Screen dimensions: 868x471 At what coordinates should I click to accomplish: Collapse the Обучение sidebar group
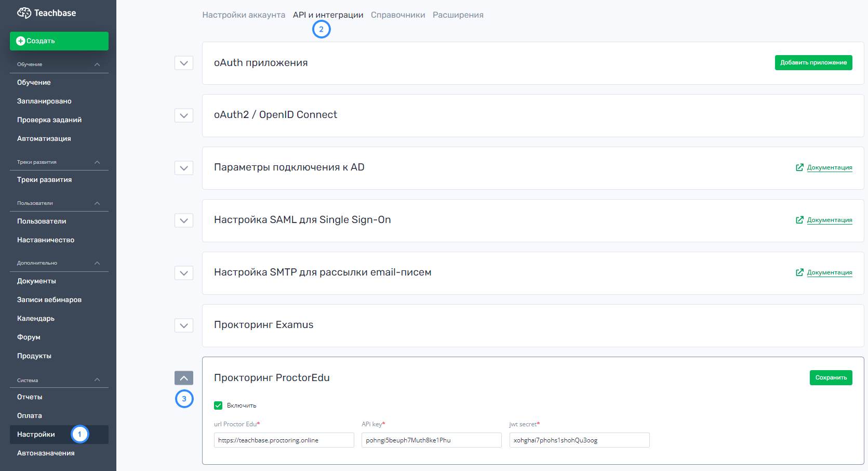point(97,64)
